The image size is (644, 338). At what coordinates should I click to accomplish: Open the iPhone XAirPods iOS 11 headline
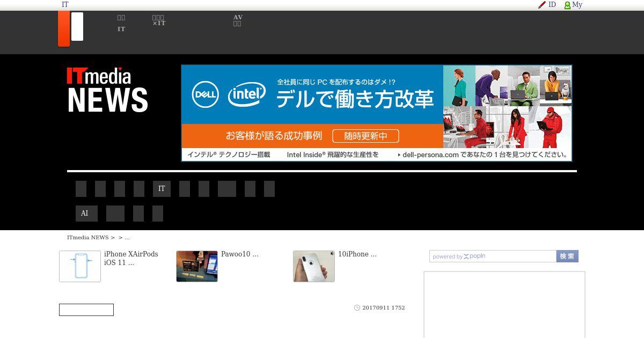131,258
